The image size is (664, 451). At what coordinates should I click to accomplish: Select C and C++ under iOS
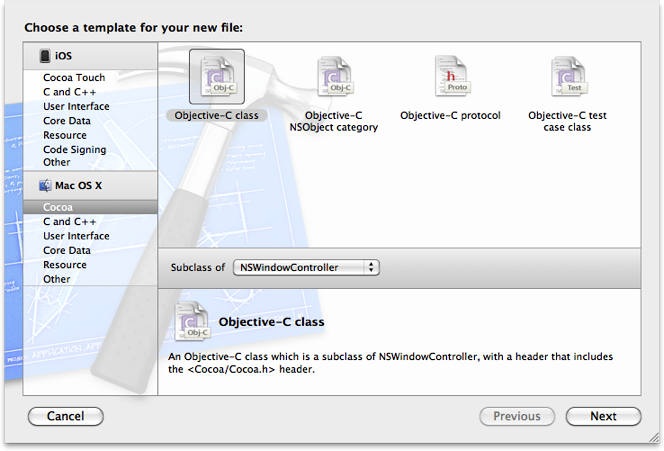pos(71,92)
